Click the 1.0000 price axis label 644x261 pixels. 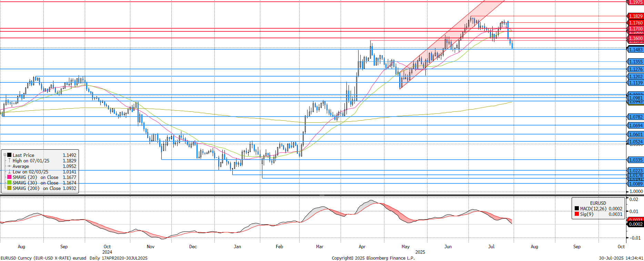[636, 191]
